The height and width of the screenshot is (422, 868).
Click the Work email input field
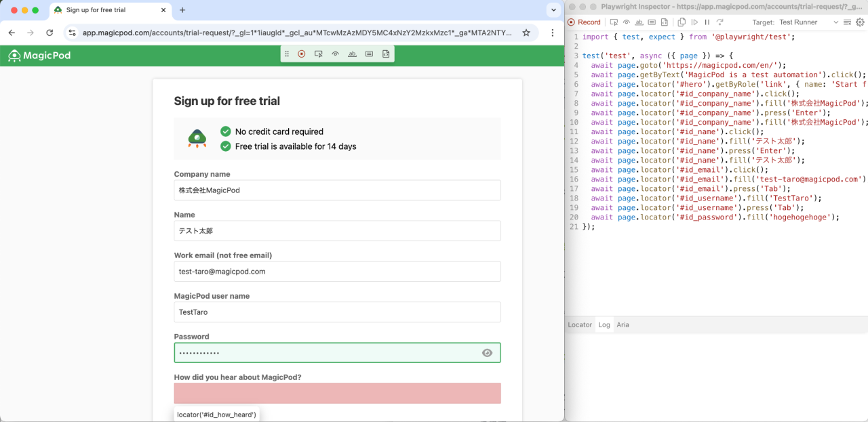pyautogui.click(x=337, y=272)
